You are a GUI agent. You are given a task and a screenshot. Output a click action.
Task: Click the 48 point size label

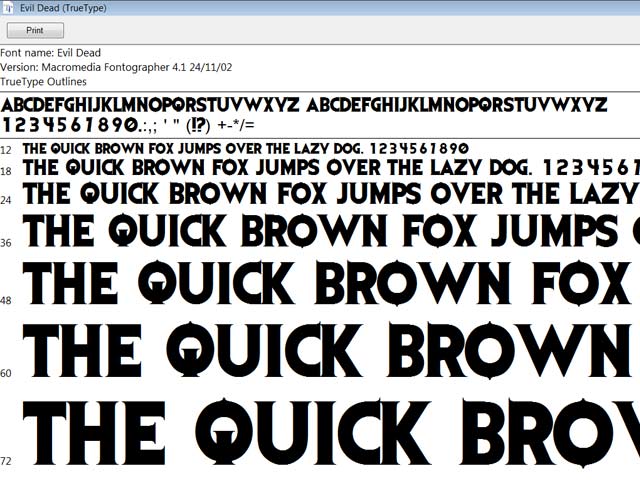6,300
